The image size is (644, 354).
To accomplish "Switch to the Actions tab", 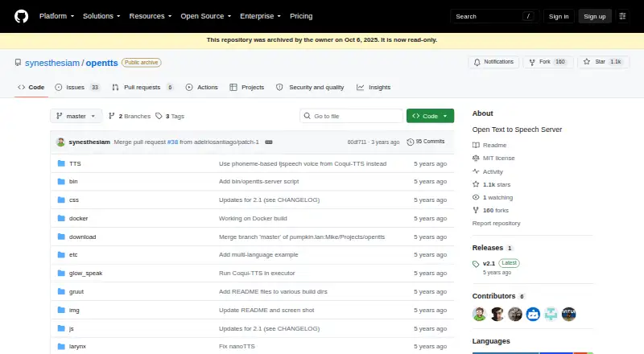I will click(202, 88).
